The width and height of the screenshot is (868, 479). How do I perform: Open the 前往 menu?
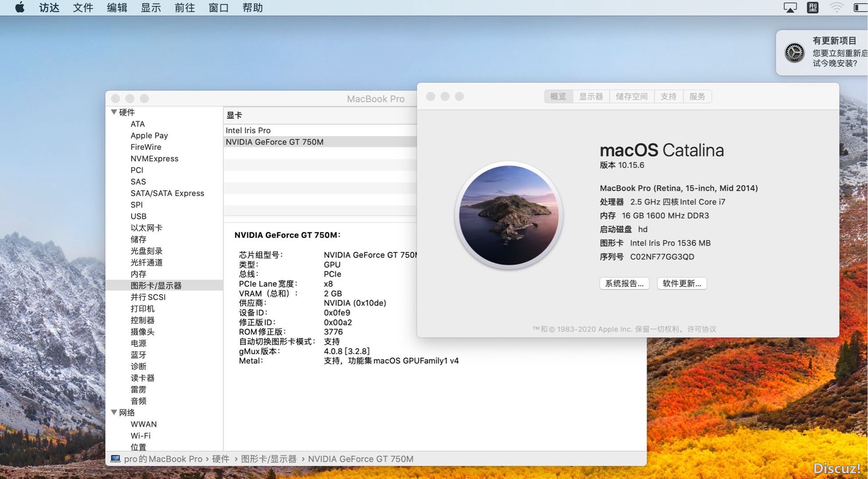point(185,8)
